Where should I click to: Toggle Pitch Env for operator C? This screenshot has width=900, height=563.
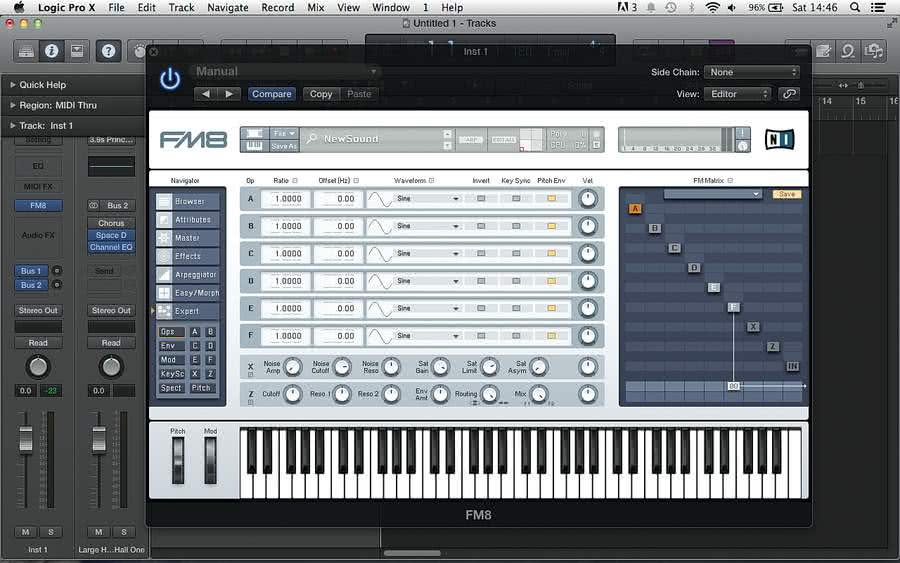(x=552, y=253)
